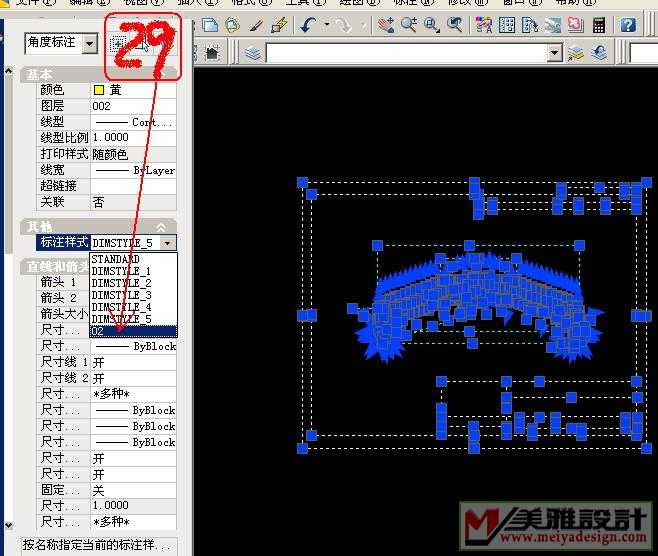
Task: Click the 箭头 2 property row
Action: pos(63,298)
